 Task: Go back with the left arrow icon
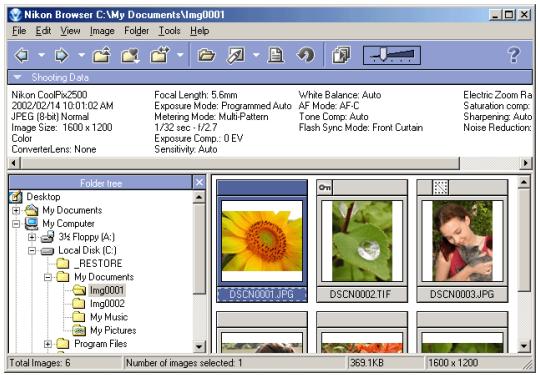pyautogui.click(x=22, y=55)
